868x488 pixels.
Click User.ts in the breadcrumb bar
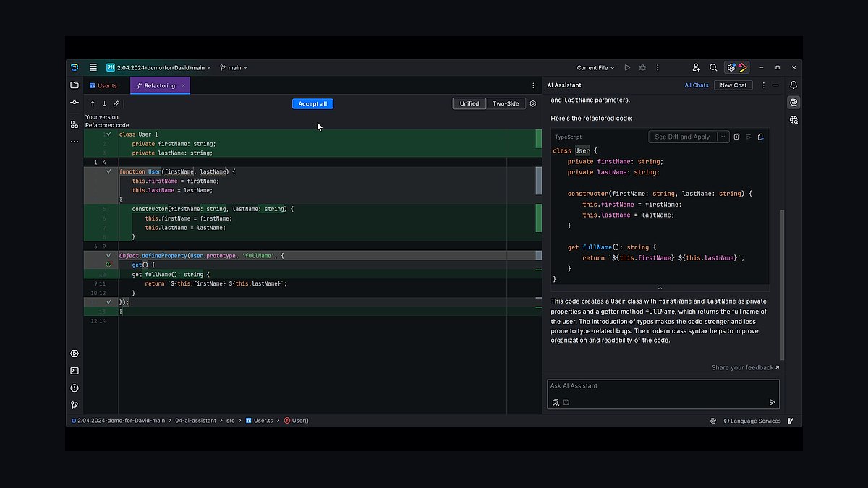tap(259, 421)
